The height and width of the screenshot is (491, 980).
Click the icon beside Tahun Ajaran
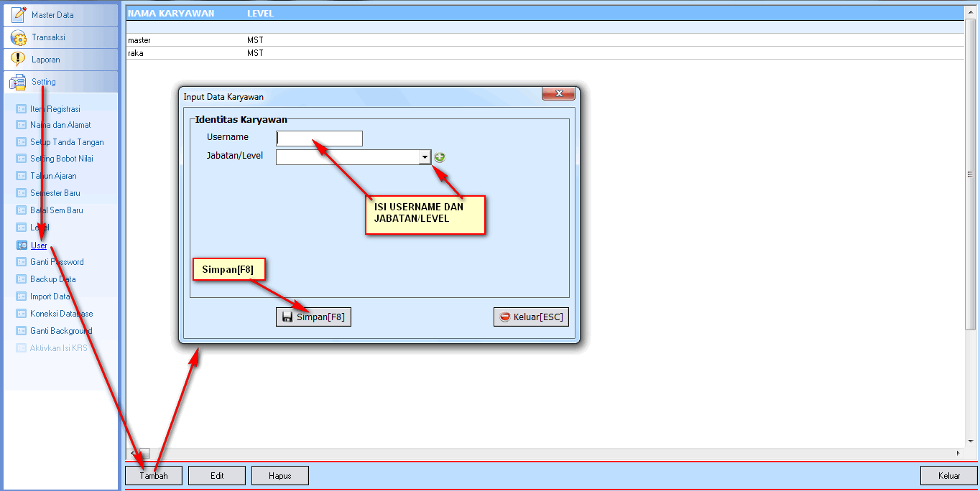coord(22,176)
